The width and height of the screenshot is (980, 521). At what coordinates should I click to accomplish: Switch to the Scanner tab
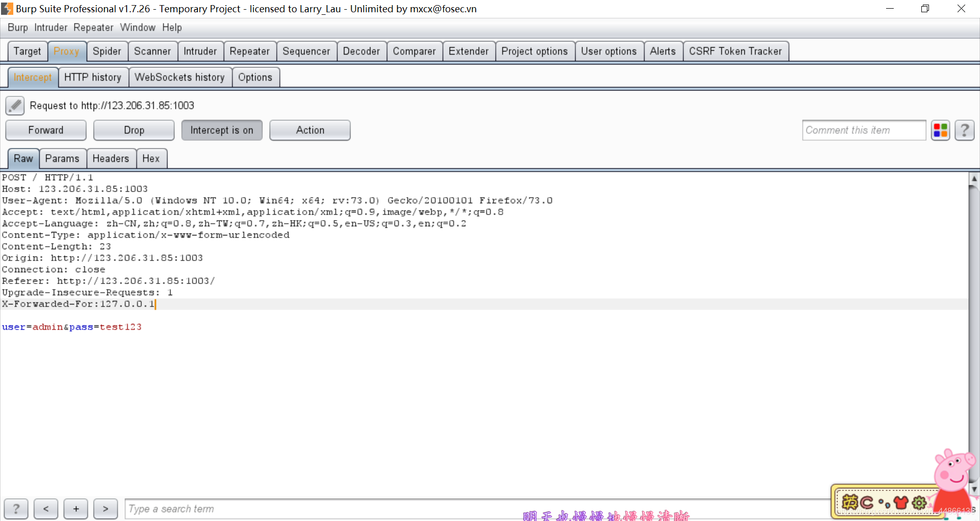pyautogui.click(x=153, y=51)
